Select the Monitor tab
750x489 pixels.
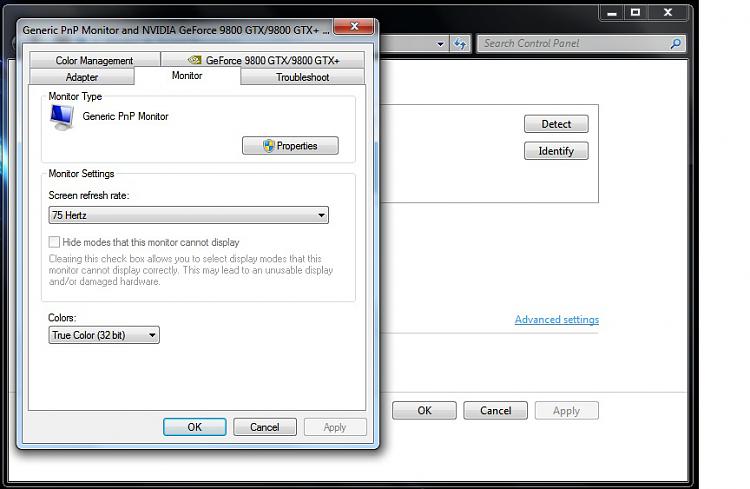187,76
